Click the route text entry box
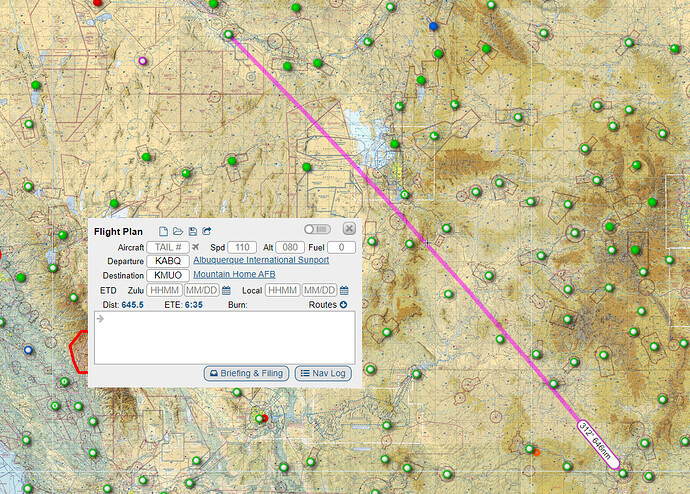The width and height of the screenshot is (690, 494). [x=223, y=337]
